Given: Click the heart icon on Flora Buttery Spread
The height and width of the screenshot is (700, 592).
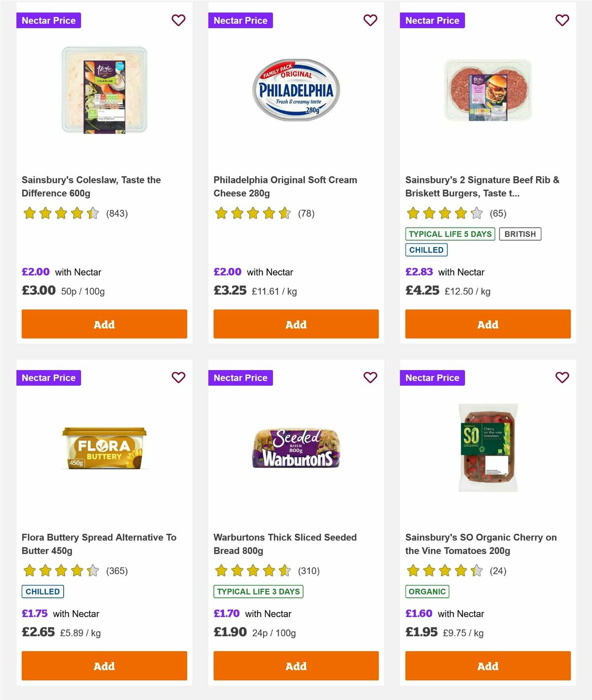Looking at the screenshot, I should [178, 377].
